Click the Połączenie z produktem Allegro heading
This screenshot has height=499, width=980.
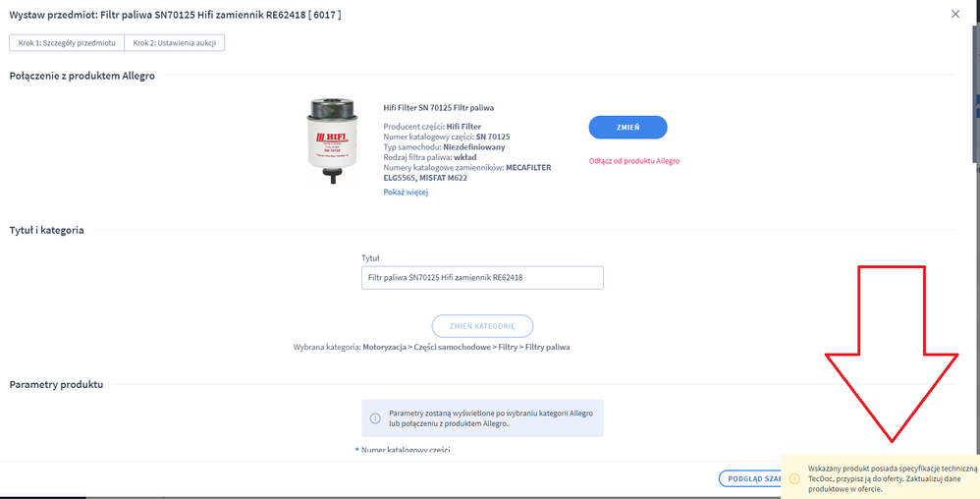[82, 77]
